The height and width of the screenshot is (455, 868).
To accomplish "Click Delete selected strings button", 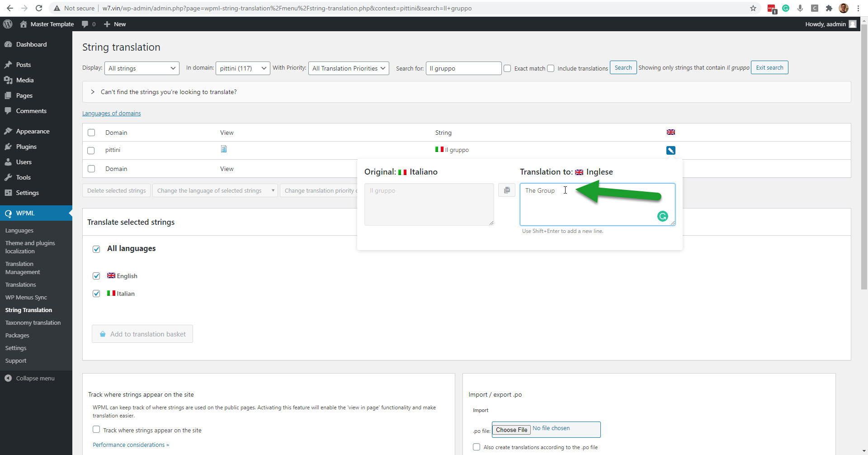I will (117, 190).
